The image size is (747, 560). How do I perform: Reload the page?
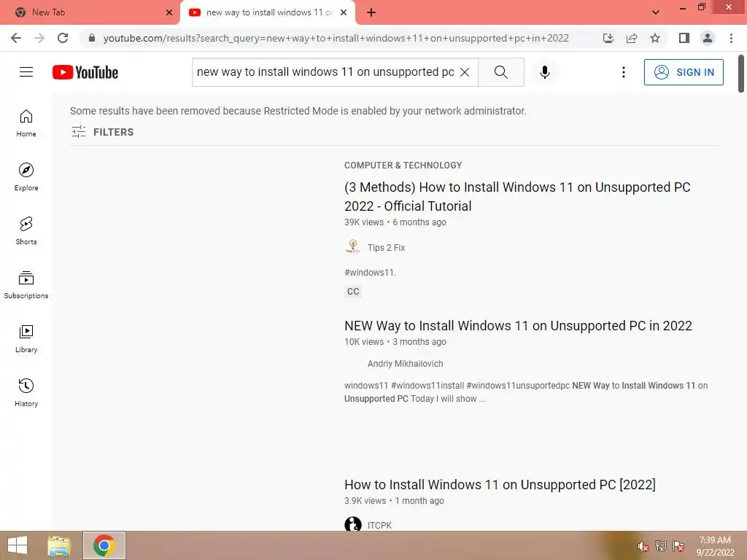pyautogui.click(x=63, y=38)
